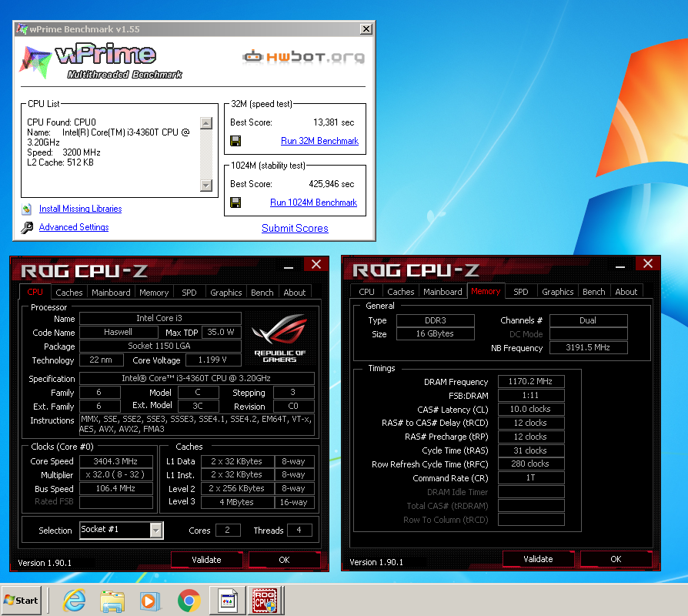The height and width of the screenshot is (616, 688).
Task: Click the save icon for 1024M score
Action: [235, 203]
